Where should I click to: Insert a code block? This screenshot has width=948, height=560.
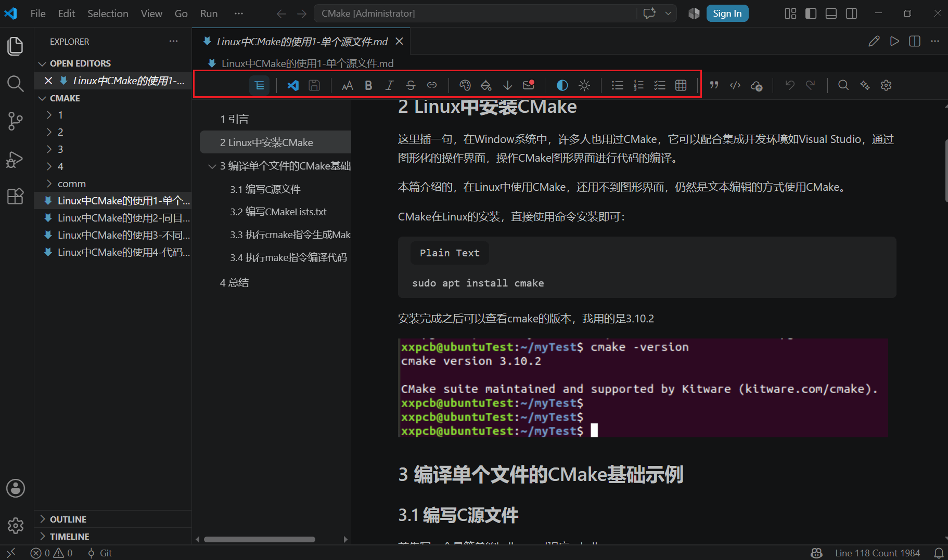point(735,85)
